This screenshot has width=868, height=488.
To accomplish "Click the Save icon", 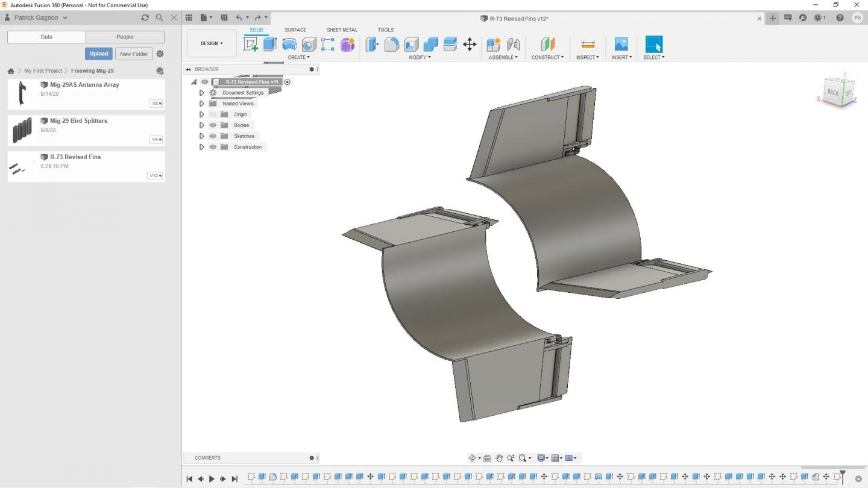I will (224, 18).
